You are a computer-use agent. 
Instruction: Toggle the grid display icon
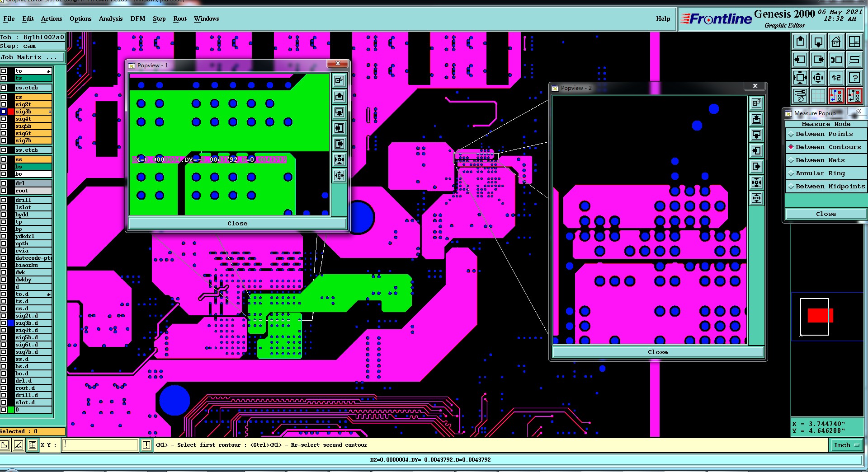[x=818, y=96]
